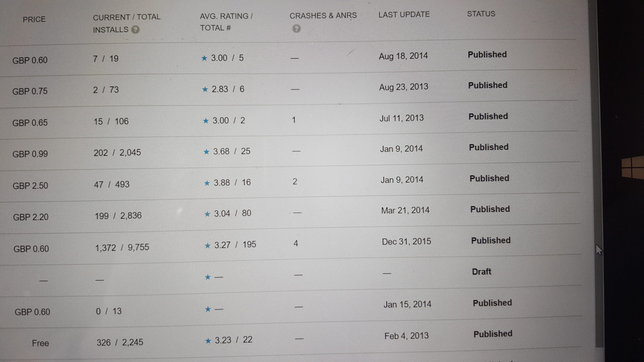Click the star icon beside 3.00 / 5 rating
644x362 pixels.
point(204,58)
